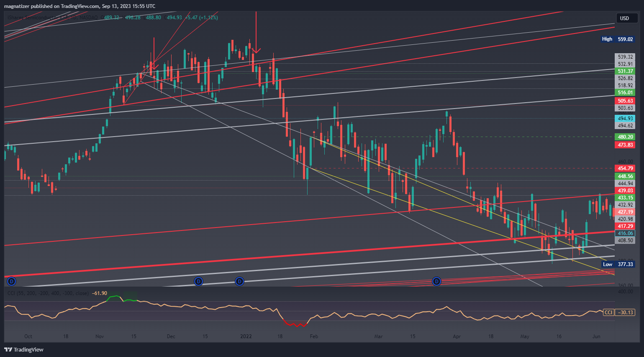Click the 420.98 price label
This screenshot has height=357, width=644.
pyautogui.click(x=625, y=219)
